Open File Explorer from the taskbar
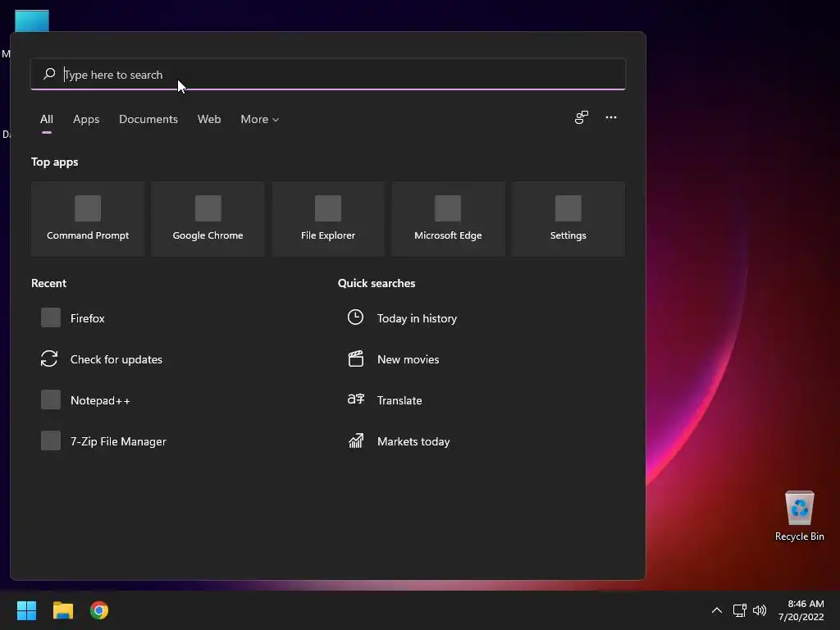The width and height of the screenshot is (840, 630). point(62,610)
